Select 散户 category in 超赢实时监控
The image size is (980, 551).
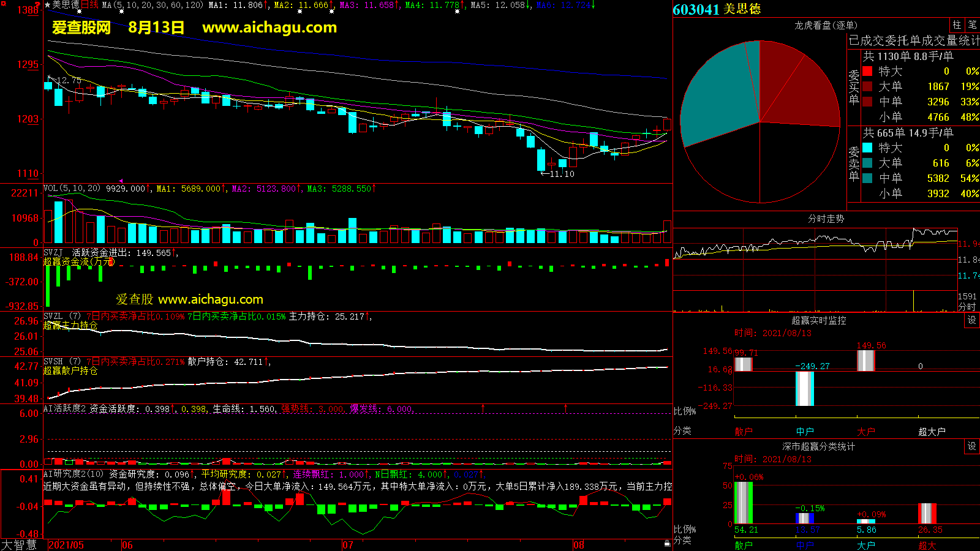[x=743, y=432]
